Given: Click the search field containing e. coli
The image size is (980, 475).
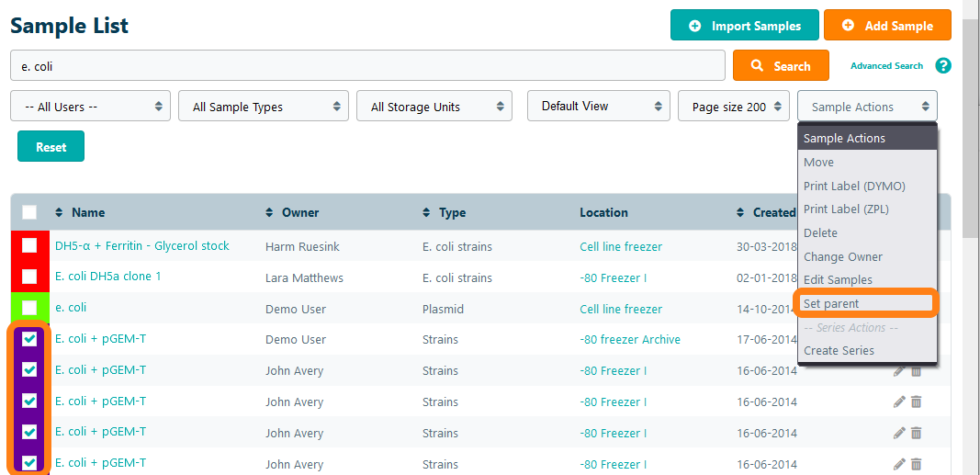Looking at the screenshot, I should pyautogui.click(x=367, y=66).
